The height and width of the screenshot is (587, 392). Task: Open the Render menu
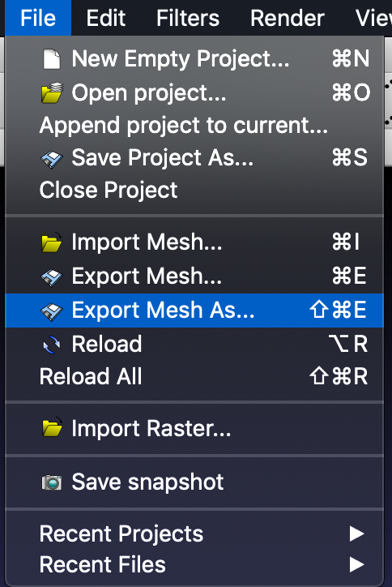[x=288, y=18]
